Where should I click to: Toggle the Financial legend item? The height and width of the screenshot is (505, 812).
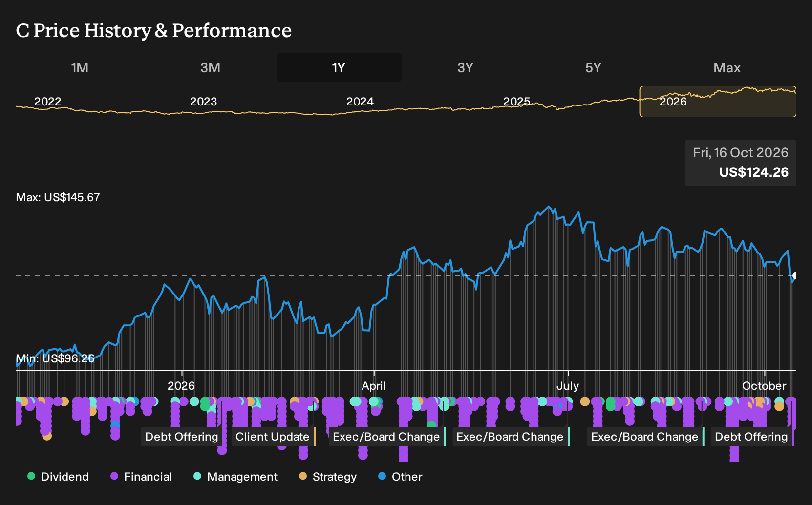[x=141, y=477]
